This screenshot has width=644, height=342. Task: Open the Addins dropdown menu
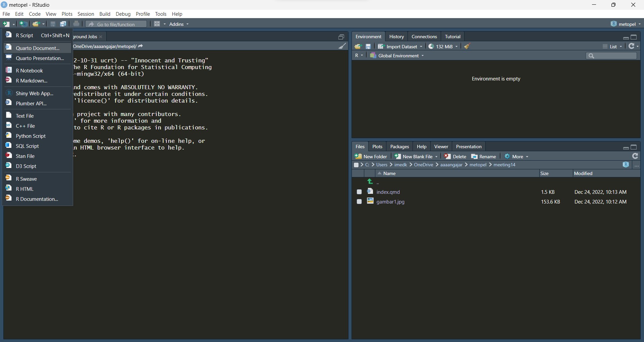tap(179, 24)
